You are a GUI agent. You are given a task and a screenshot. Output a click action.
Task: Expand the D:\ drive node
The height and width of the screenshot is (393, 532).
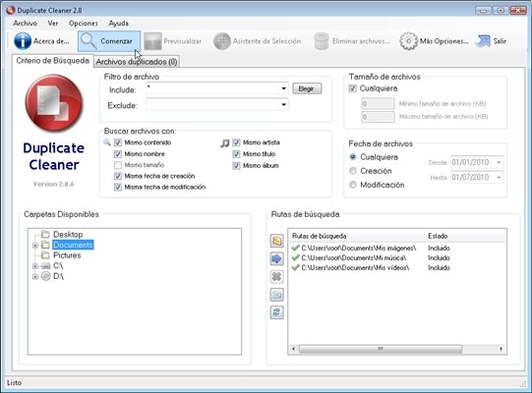tap(35, 277)
